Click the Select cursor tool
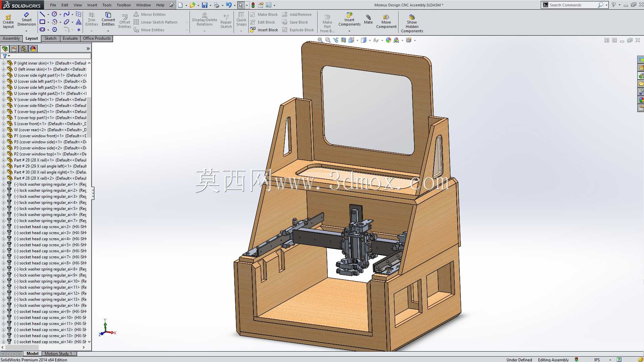The width and height of the screenshot is (644, 362). [241, 5]
